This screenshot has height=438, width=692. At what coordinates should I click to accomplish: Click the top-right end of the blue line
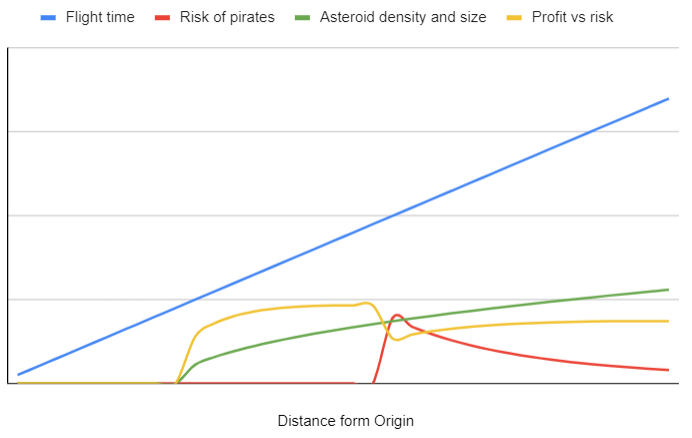[668, 99]
